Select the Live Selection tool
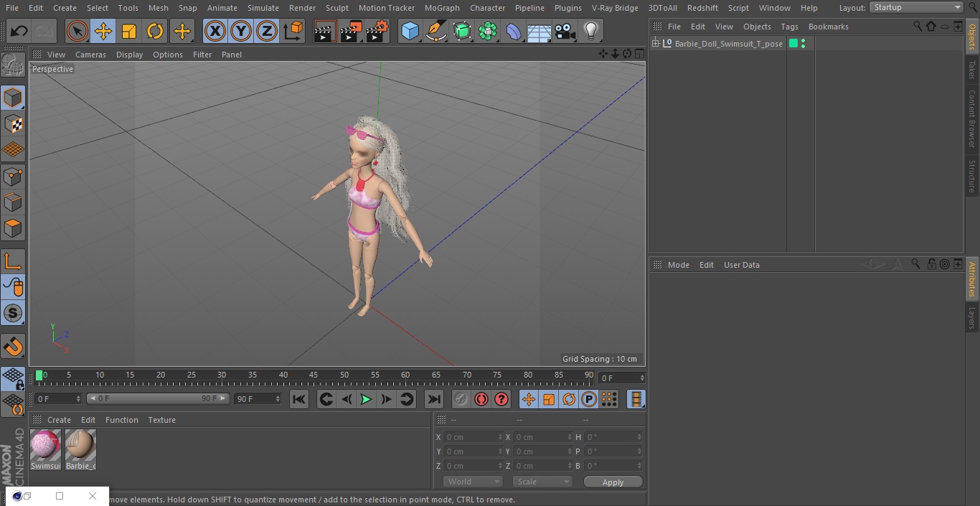This screenshot has height=506, width=980. click(x=77, y=31)
